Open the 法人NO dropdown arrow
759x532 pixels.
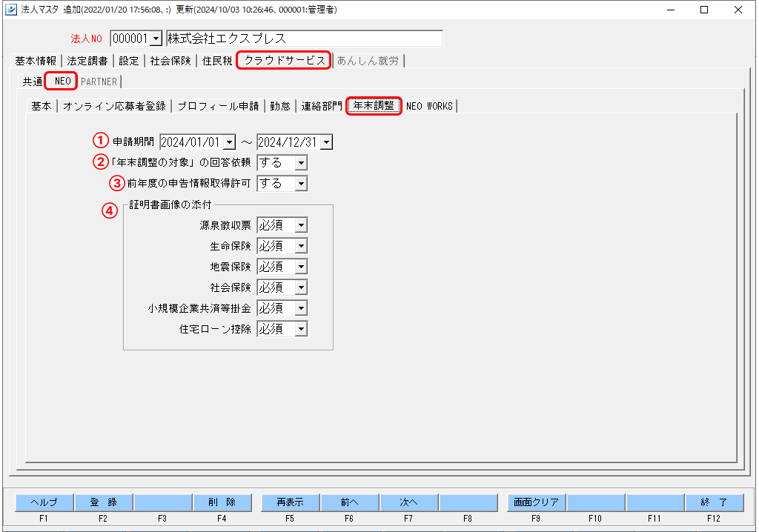(x=156, y=39)
